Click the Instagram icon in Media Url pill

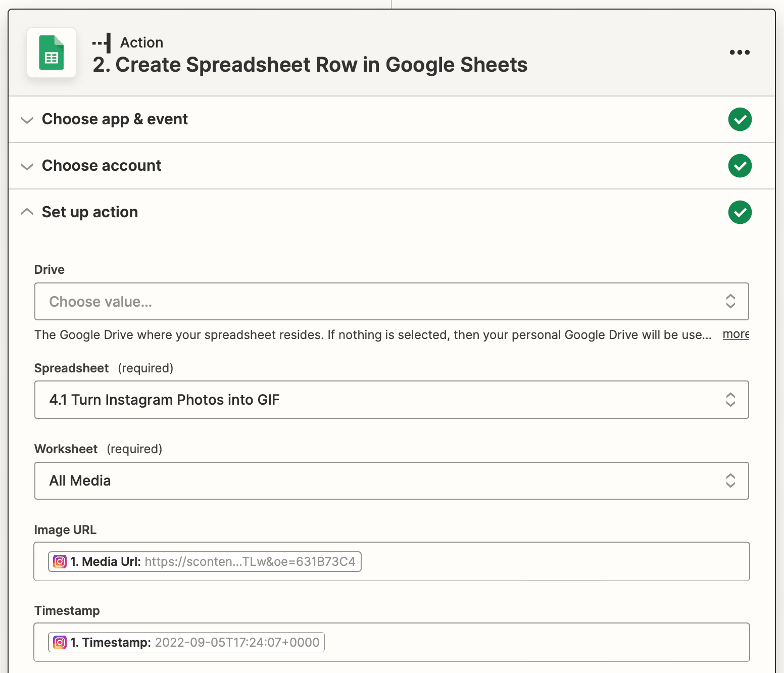[59, 561]
